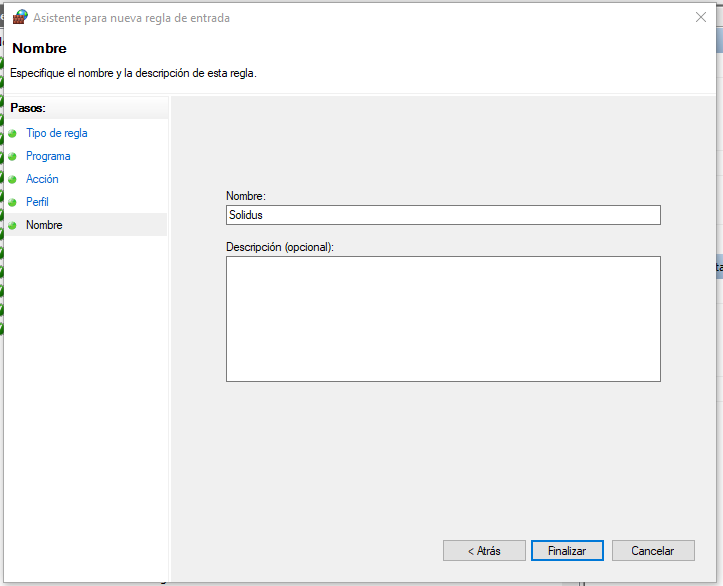The image size is (723, 586).
Task: Click green bullet beside Nombre step
Action: coord(13,225)
